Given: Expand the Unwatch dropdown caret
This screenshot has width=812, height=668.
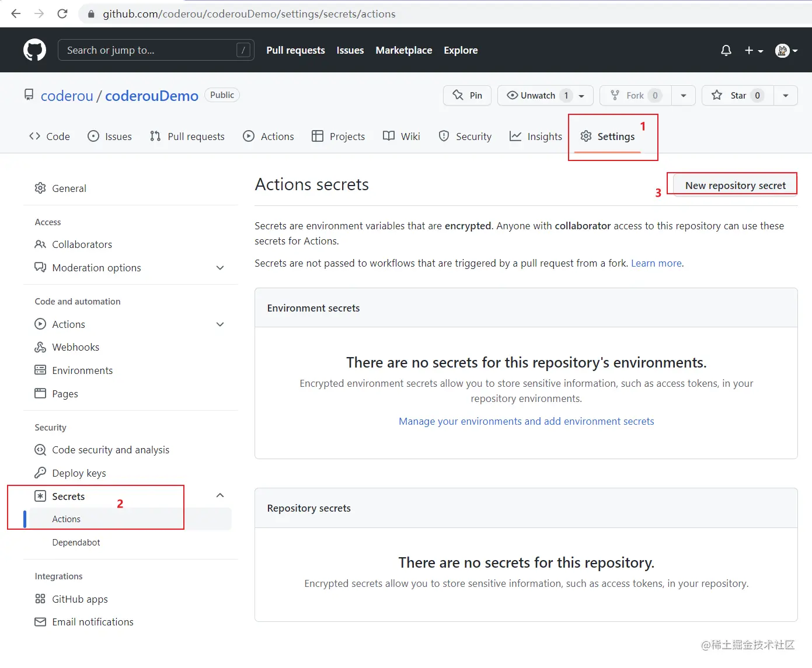Looking at the screenshot, I should click(x=581, y=96).
